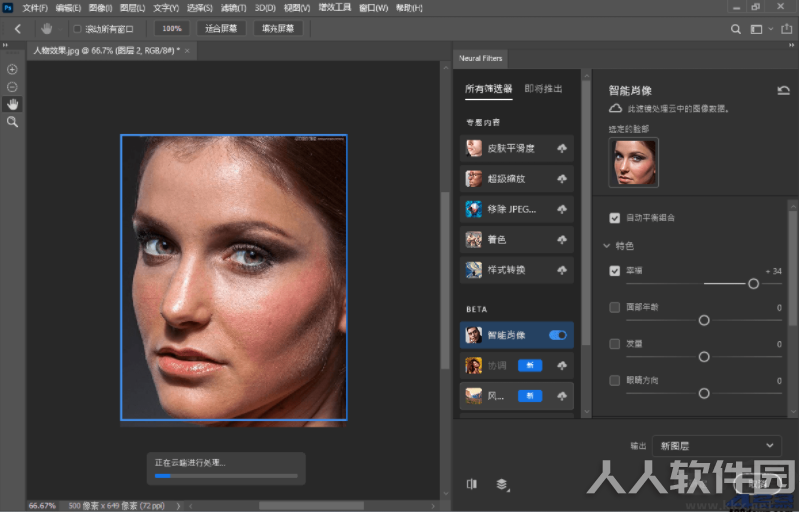Click the back arrow in options bar
Screen dimensions: 800x512
(x=18, y=29)
